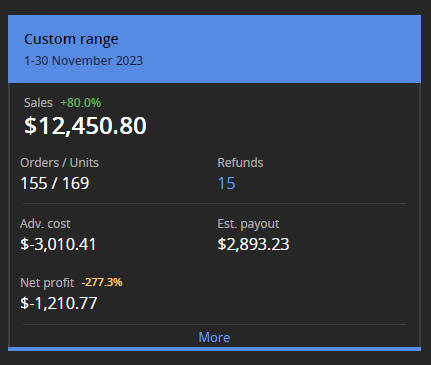Click the Adv. cost label
431x365 pixels.
[x=45, y=224]
